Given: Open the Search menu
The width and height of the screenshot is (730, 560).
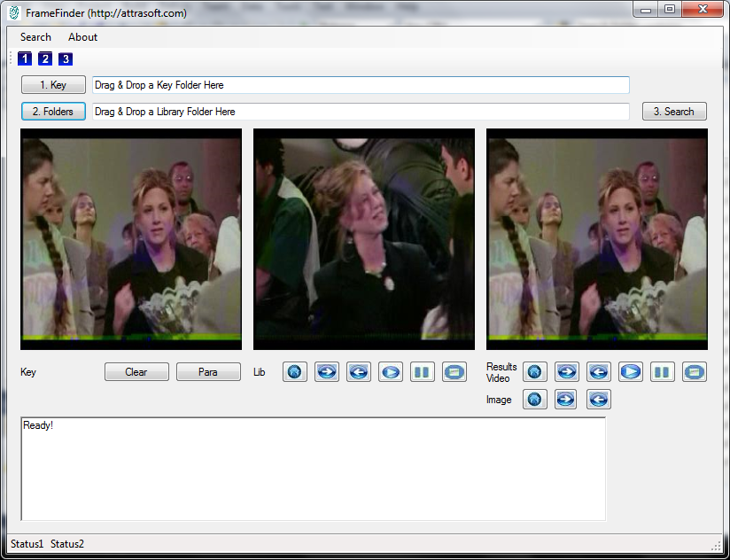Looking at the screenshot, I should [x=35, y=37].
